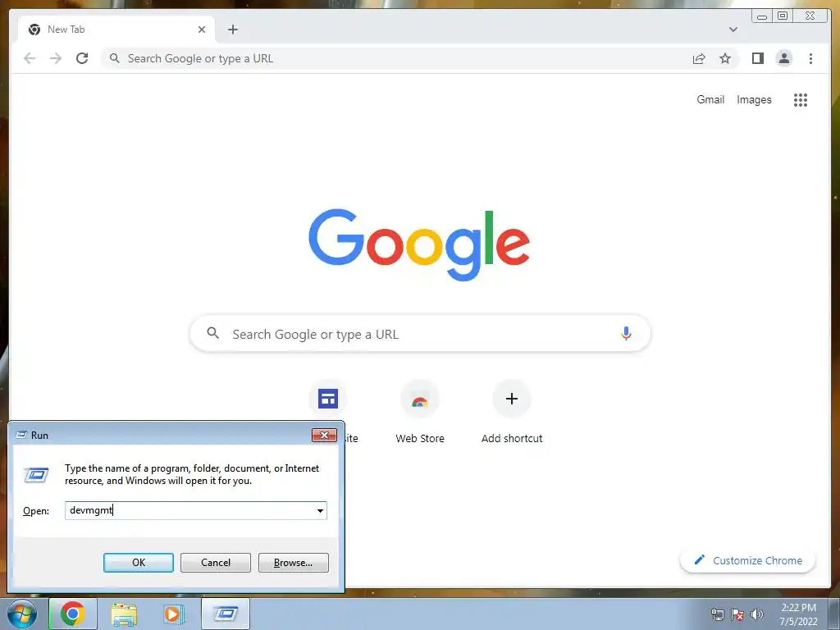Viewport: 840px width, 630px height.
Task: Open the tab search chevron
Action: coord(733,30)
